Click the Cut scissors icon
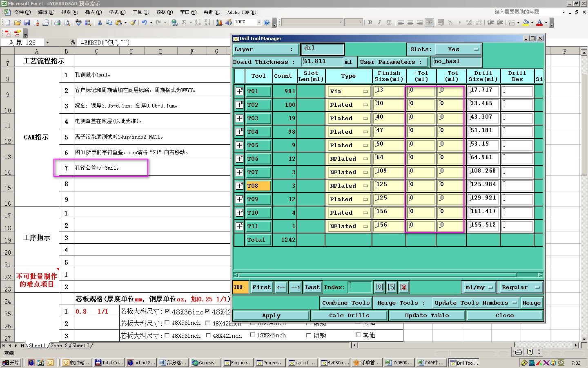The height and width of the screenshot is (368, 588). [100, 22]
